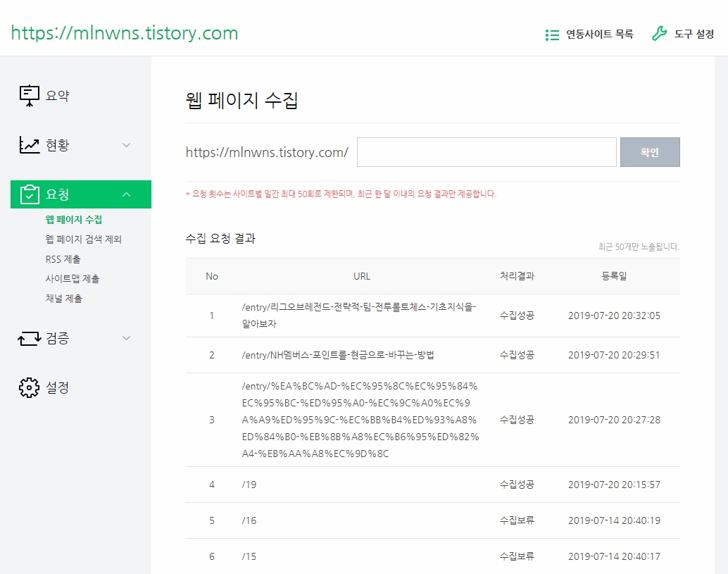The width and height of the screenshot is (728, 574).
Task: Open the 검증 menu label
Action: (57, 338)
